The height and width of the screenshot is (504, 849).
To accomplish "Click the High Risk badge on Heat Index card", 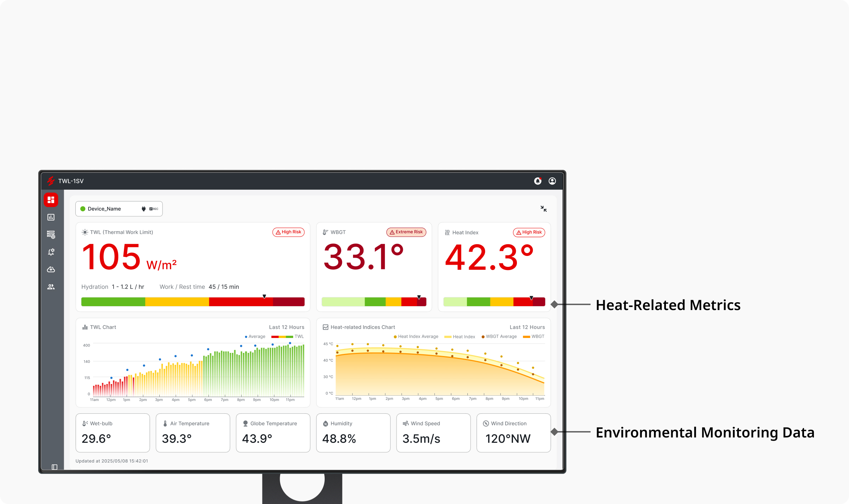I will coord(529,233).
